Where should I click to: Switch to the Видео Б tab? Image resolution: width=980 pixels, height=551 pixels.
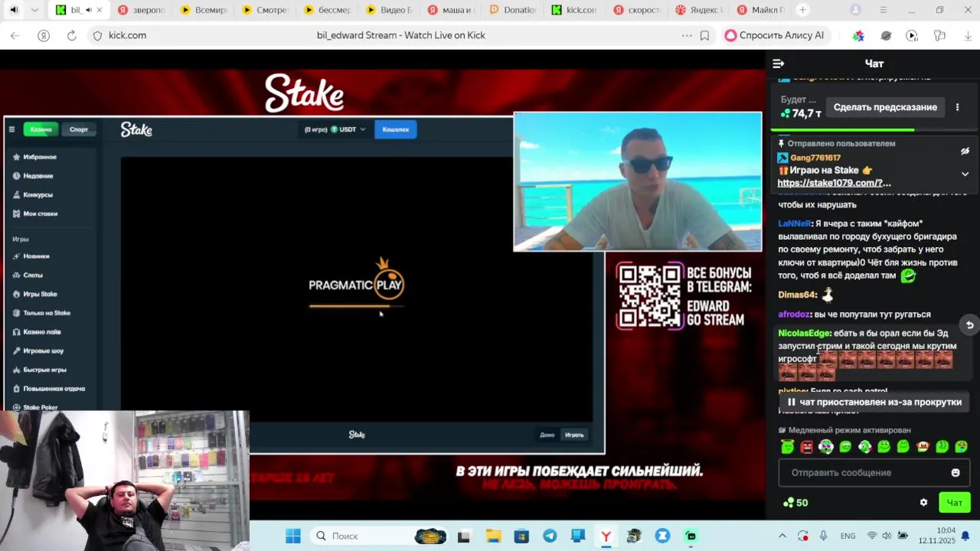coord(389,10)
